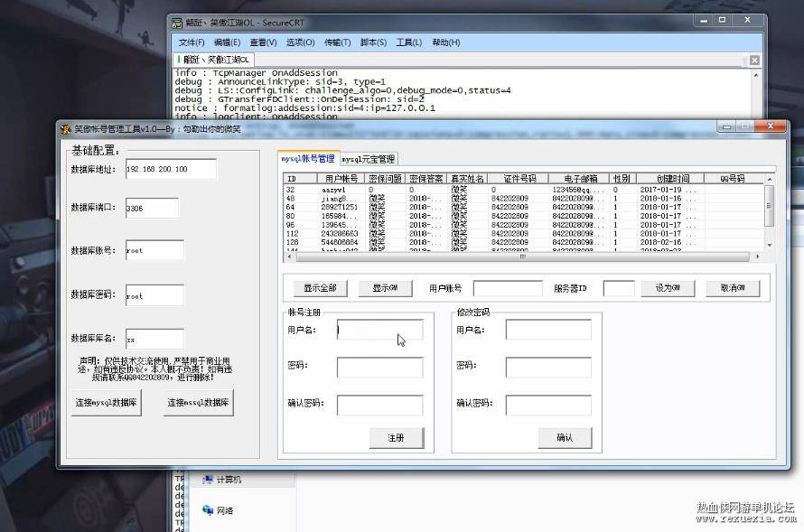
Task: Click the 取消GM button
Action: click(733, 288)
